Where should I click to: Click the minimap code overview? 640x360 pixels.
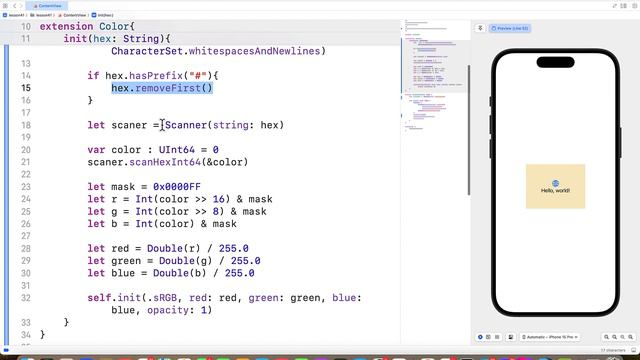(435, 76)
